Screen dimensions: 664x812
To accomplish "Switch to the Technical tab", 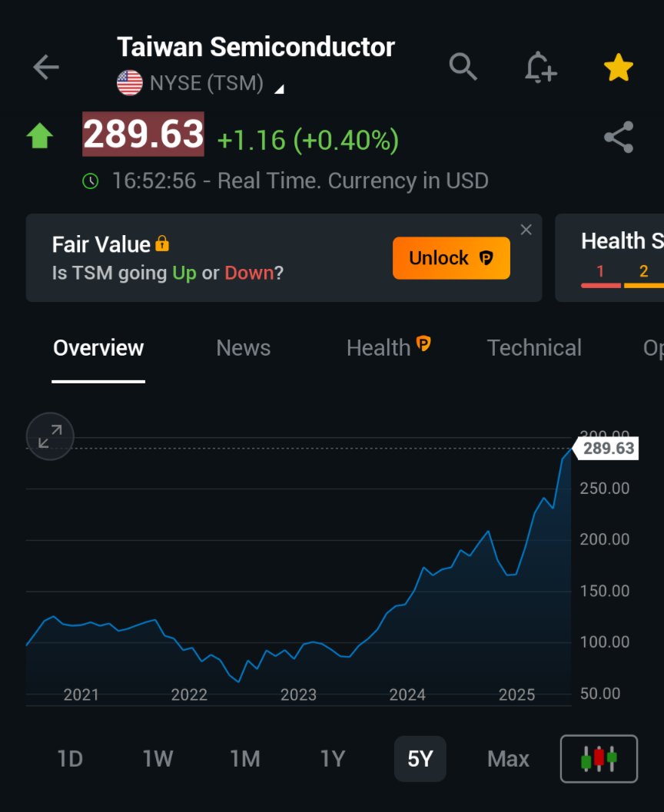I will coord(534,348).
